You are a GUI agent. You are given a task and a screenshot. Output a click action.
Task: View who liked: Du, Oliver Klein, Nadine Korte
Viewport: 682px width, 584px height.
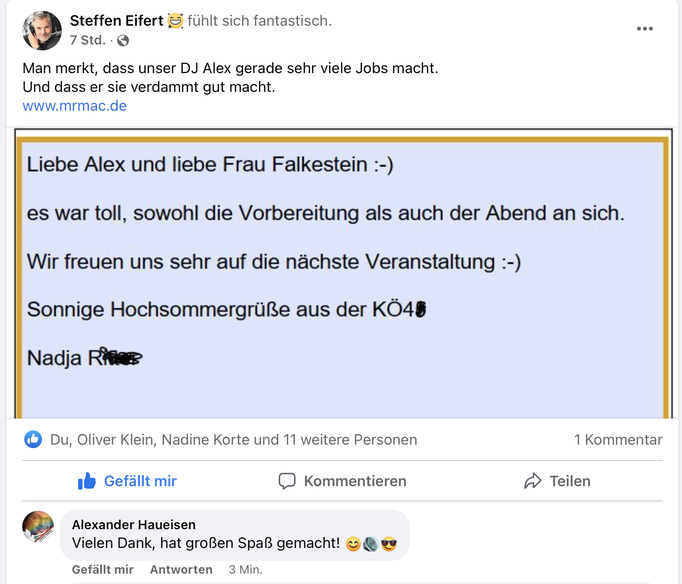(x=233, y=440)
